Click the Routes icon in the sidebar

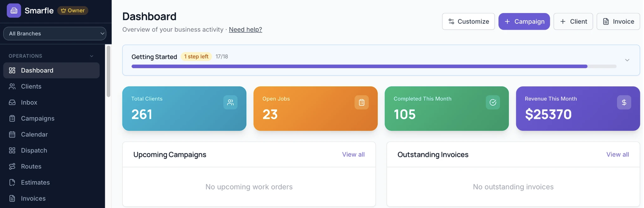coord(12,166)
